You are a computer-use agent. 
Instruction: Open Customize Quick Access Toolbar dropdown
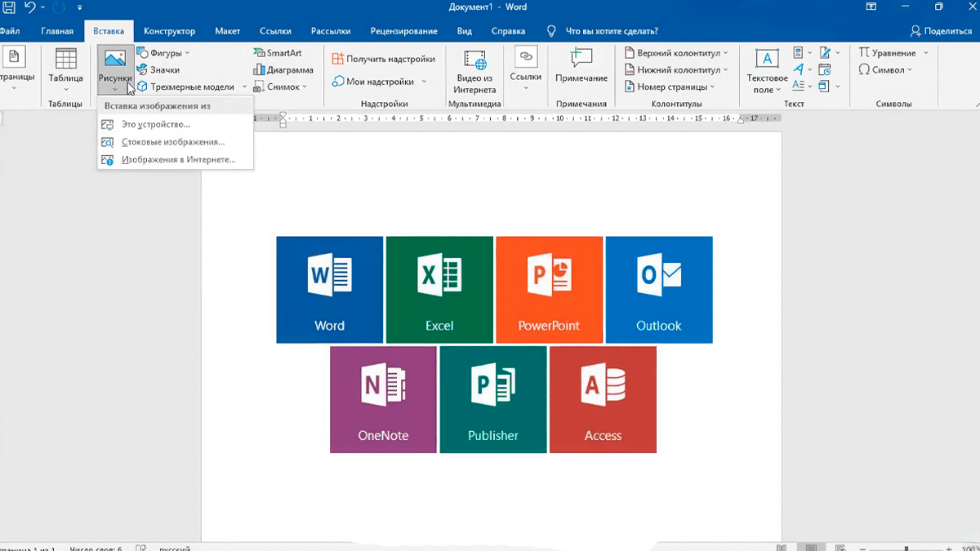[x=79, y=7]
